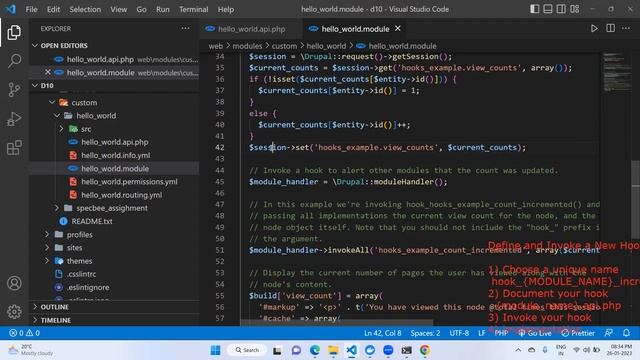The width and height of the screenshot is (640, 360).
Task: Click the editor vertical scrollbar
Action: pos(636,200)
